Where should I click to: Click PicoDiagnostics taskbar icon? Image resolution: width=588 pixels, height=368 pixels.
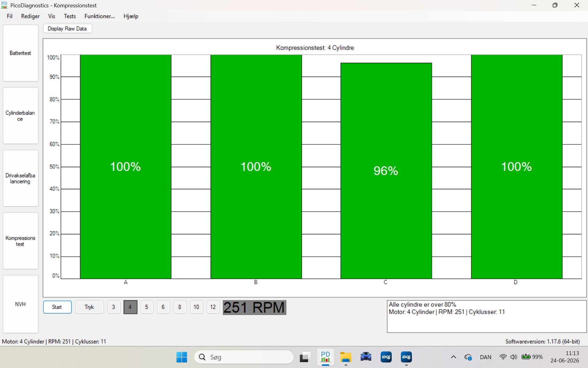tap(325, 357)
